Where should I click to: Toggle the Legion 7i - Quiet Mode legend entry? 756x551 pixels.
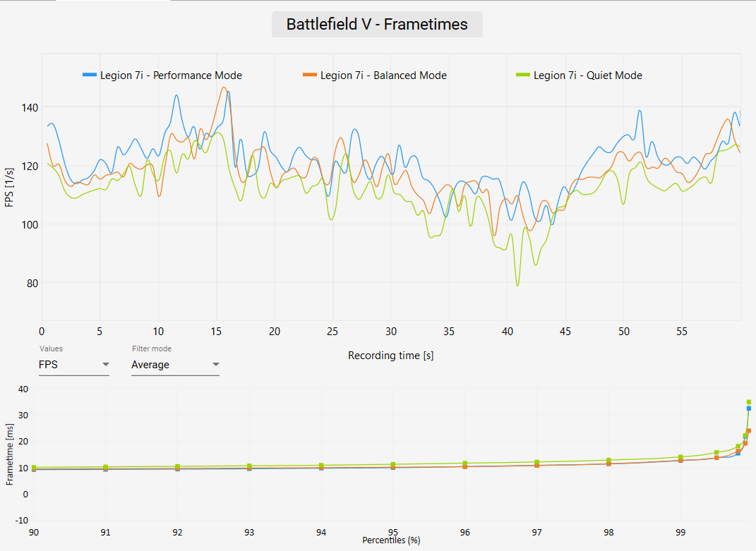tap(579, 75)
